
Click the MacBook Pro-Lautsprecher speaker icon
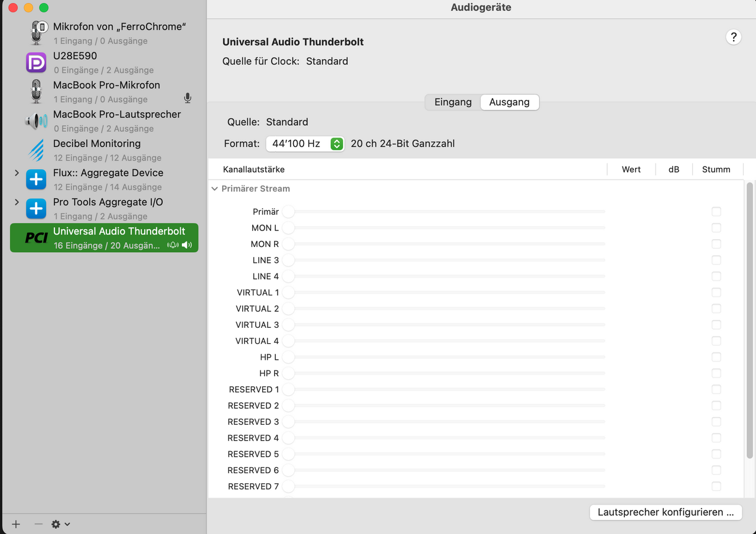pyautogui.click(x=37, y=121)
